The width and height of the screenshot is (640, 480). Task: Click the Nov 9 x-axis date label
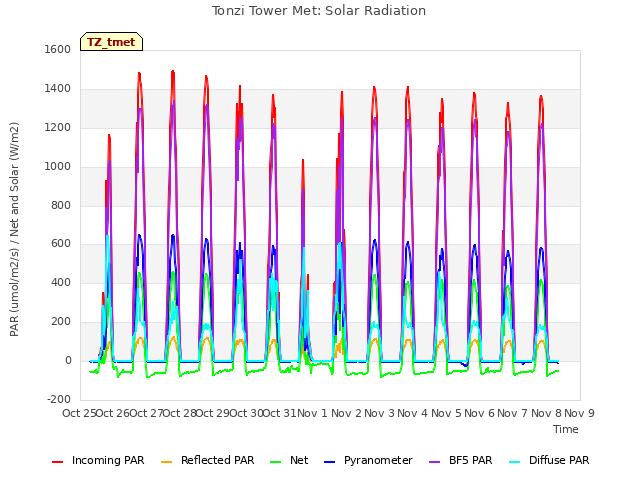click(579, 413)
